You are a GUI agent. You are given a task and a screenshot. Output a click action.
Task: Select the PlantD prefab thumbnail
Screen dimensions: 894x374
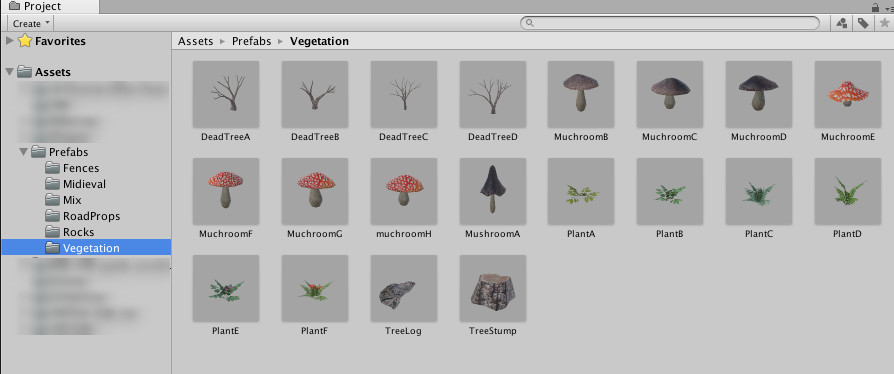[848, 191]
